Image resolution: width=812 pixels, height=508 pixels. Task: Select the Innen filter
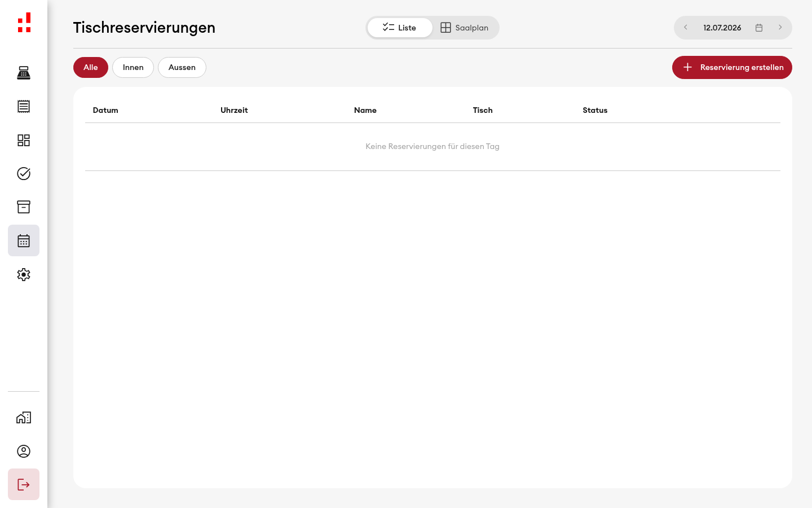[133, 67]
